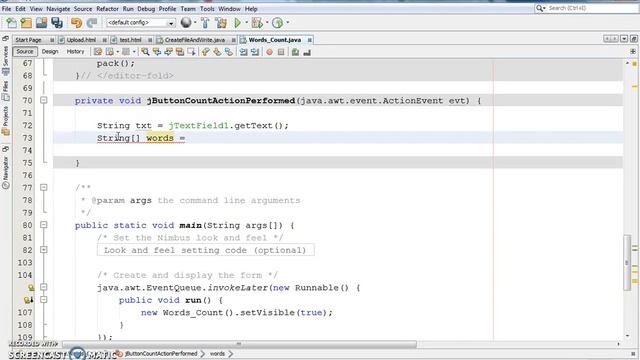
Task: Click the lightbulb hint beside invokeLater line
Action: click(x=31, y=288)
